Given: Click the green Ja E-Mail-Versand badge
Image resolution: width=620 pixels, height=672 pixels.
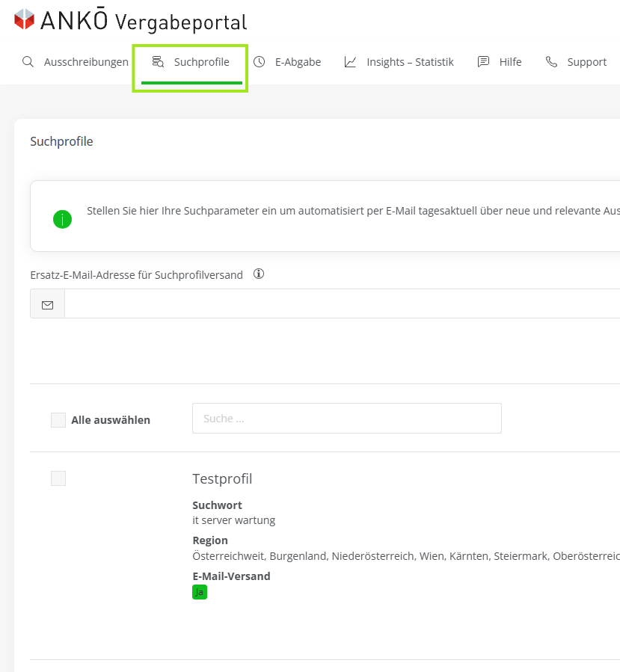Looking at the screenshot, I should (200, 592).
